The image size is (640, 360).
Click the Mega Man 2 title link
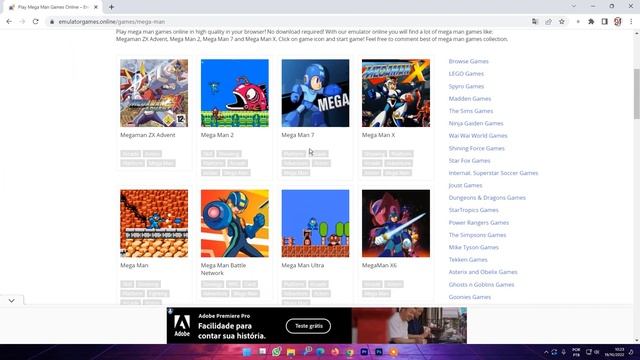tap(217, 135)
